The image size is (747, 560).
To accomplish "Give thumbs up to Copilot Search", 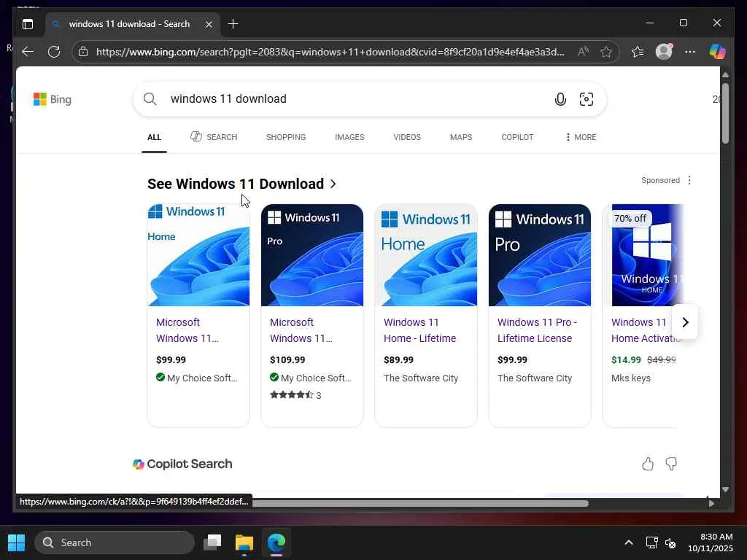I will coord(648,464).
